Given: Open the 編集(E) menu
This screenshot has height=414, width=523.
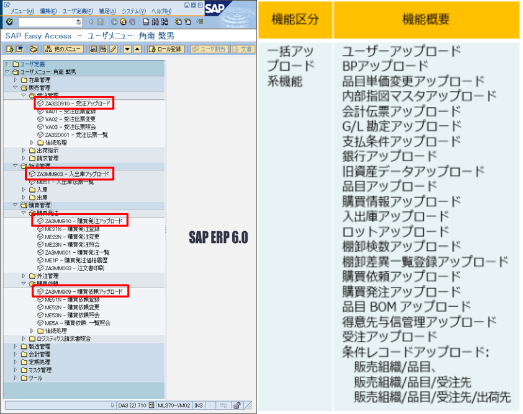Looking at the screenshot, I should (48, 11).
